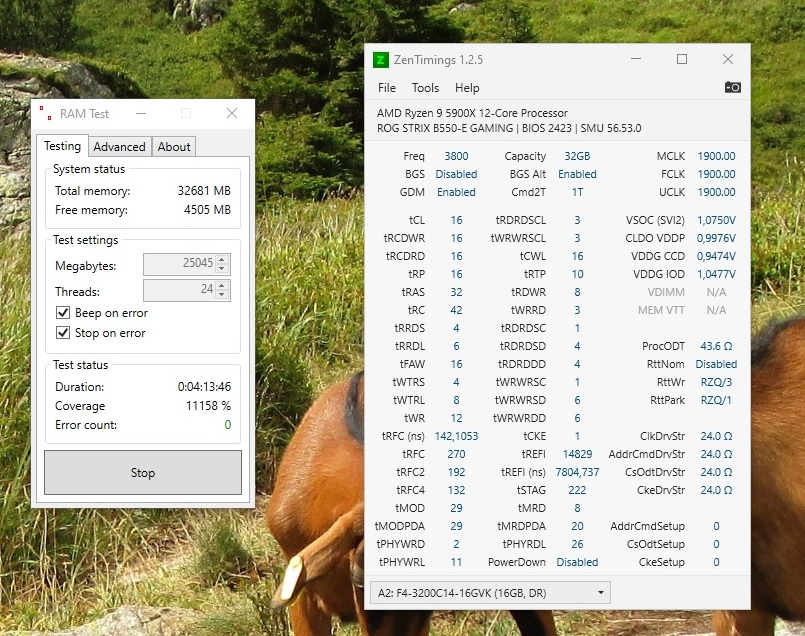Click the Cmd2T value 1T
This screenshot has height=636, width=805.
pyautogui.click(x=577, y=192)
